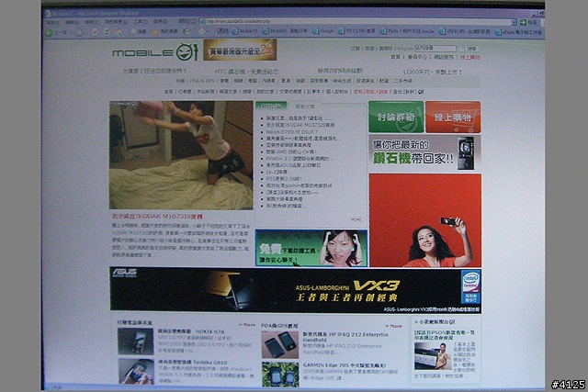Image resolution: width=588 pixels, height=392 pixels.
Task: Click the Mobile01 logo
Action: point(155,52)
